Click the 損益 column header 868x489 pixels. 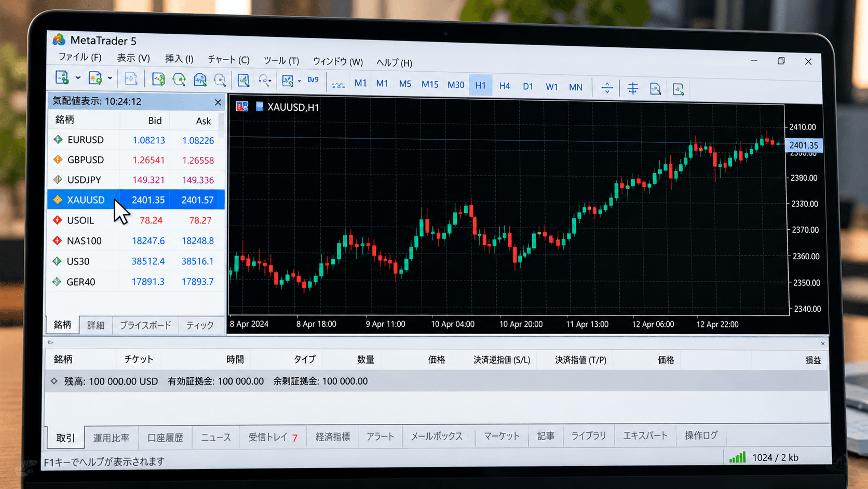tap(813, 360)
